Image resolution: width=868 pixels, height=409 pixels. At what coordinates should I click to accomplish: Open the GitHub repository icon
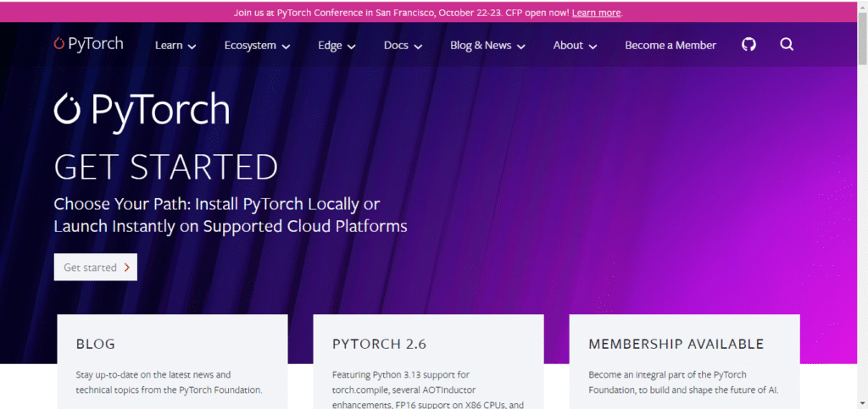(748, 45)
